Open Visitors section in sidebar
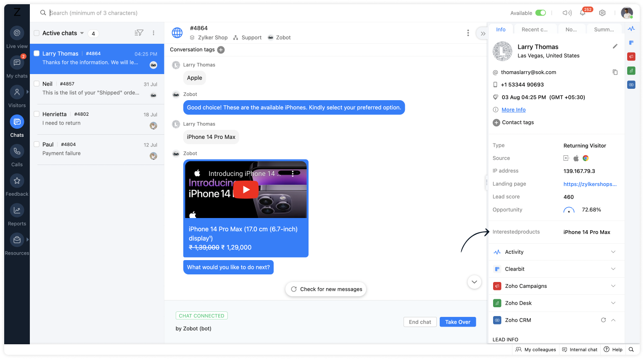The image size is (644, 359). pos(17,96)
